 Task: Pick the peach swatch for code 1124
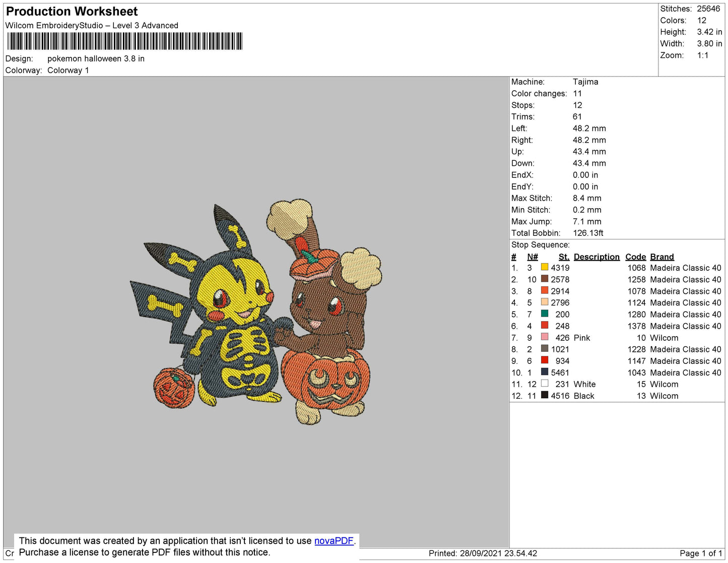545,302
